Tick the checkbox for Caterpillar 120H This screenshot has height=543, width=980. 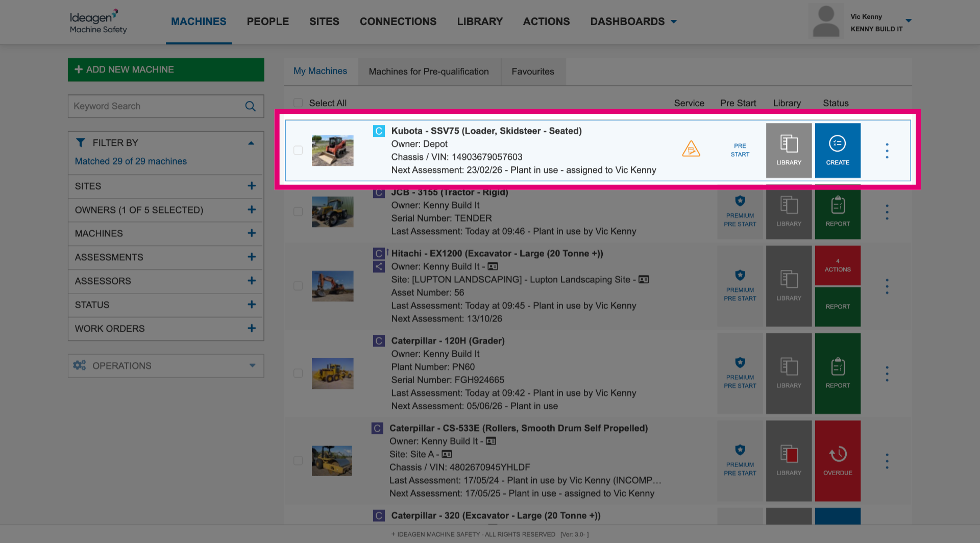[298, 374]
